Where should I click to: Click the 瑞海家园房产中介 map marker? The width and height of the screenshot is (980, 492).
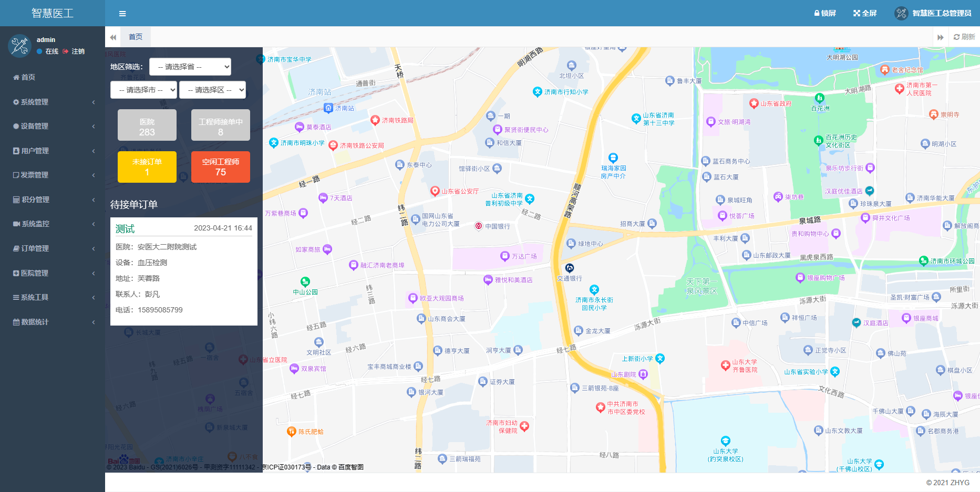(x=613, y=158)
